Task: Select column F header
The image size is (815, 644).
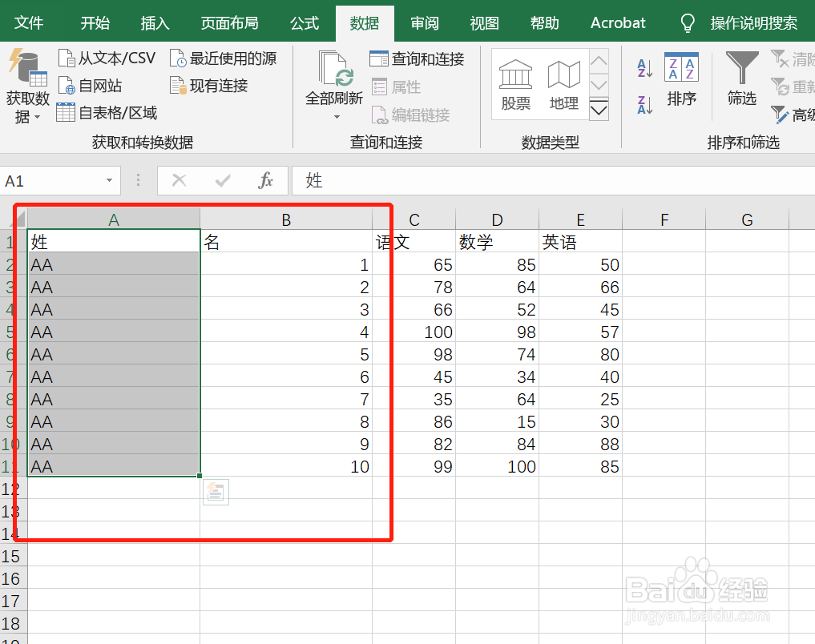Action: click(664, 219)
